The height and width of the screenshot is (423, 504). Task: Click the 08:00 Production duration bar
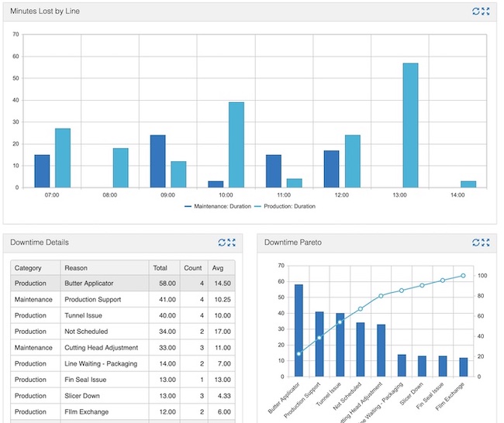tap(120, 167)
